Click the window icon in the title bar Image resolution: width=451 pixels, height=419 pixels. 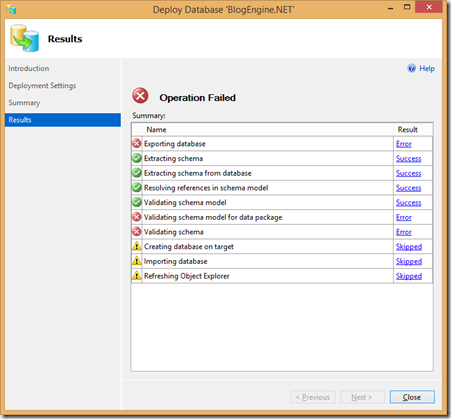(11, 9)
